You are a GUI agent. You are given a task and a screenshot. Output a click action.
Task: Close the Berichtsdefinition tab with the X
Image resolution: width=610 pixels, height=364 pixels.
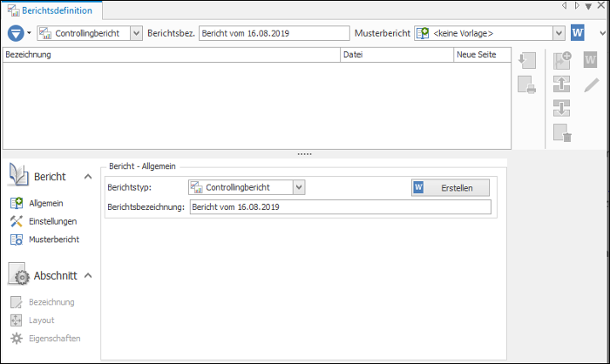pyautogui.click(x=601, y=5)
